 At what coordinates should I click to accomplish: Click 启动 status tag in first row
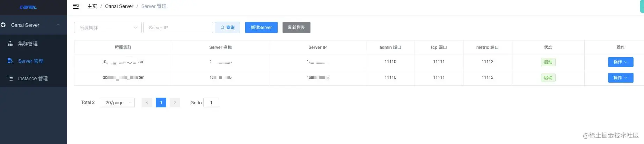[548, 62]
